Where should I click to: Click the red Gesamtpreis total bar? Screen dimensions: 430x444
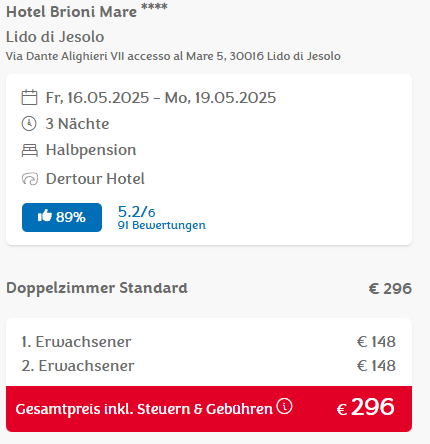(209, 409)
